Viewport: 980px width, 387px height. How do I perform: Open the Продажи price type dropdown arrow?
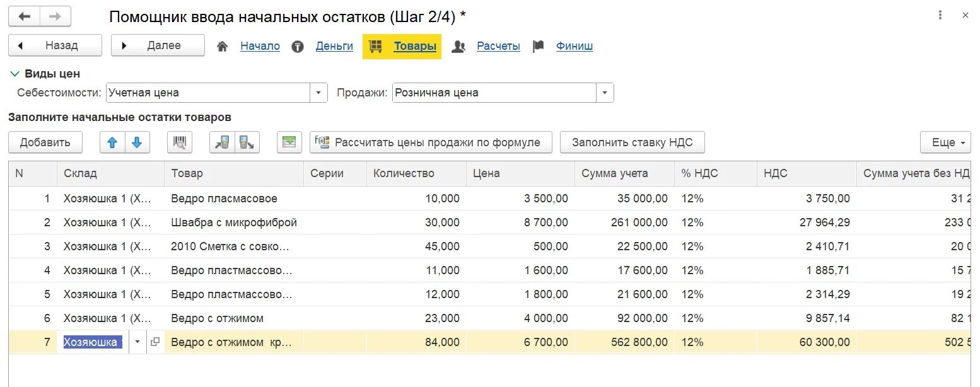(605, 93)
